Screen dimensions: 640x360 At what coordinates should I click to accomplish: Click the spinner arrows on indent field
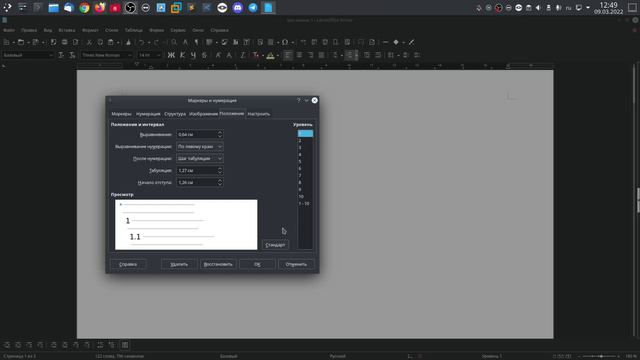[x=220, y=182]
